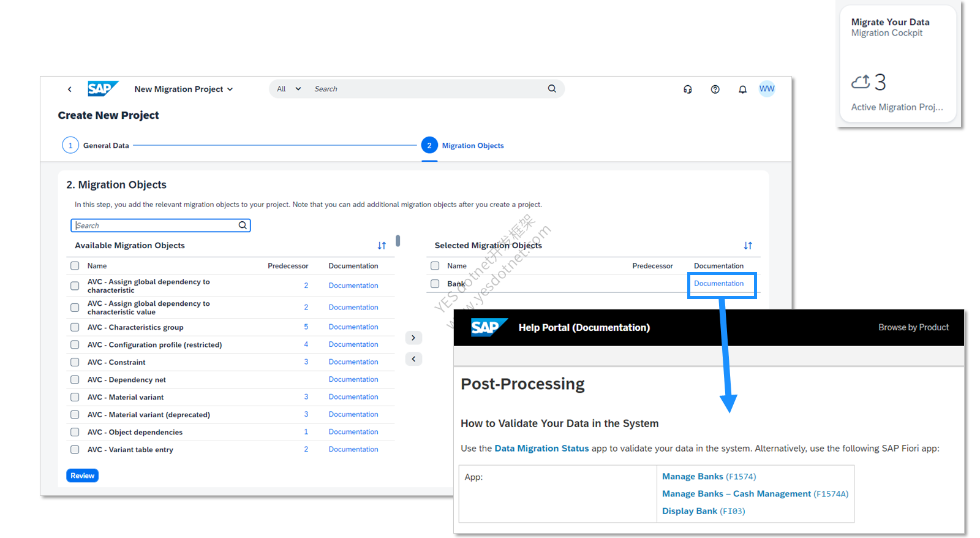Viewport: 980px width, 538px height.
Task: Click the magnifier icon in top search bar
Action: 552,89
